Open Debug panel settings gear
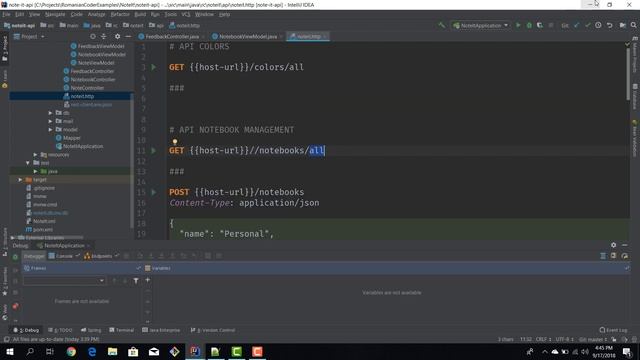640x360 pixels. point(613,245)
